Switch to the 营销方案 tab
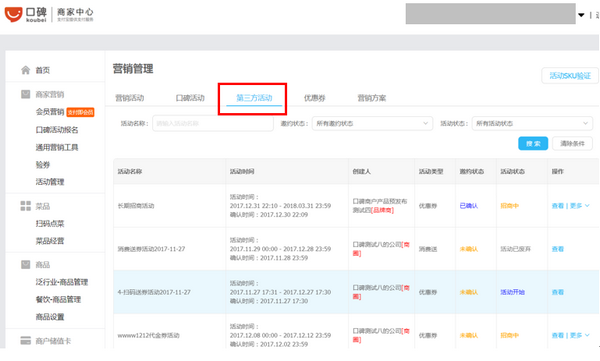 (x=372, y=98)
